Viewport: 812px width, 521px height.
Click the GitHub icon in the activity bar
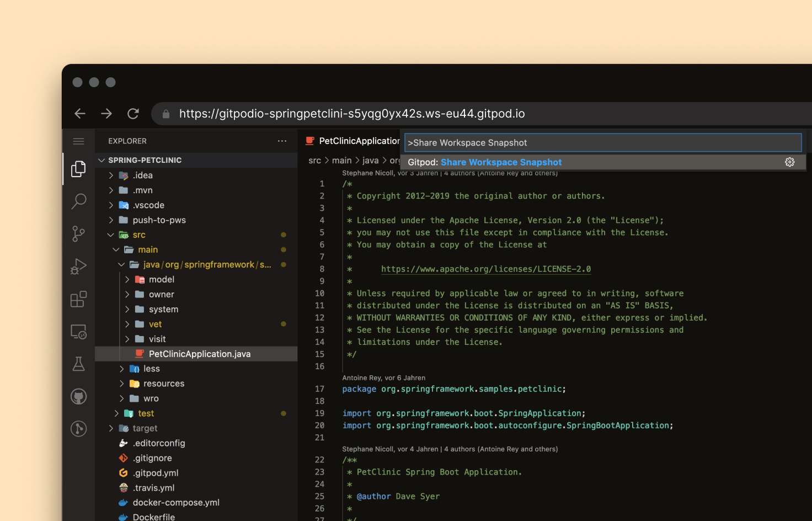coord(78,396)
